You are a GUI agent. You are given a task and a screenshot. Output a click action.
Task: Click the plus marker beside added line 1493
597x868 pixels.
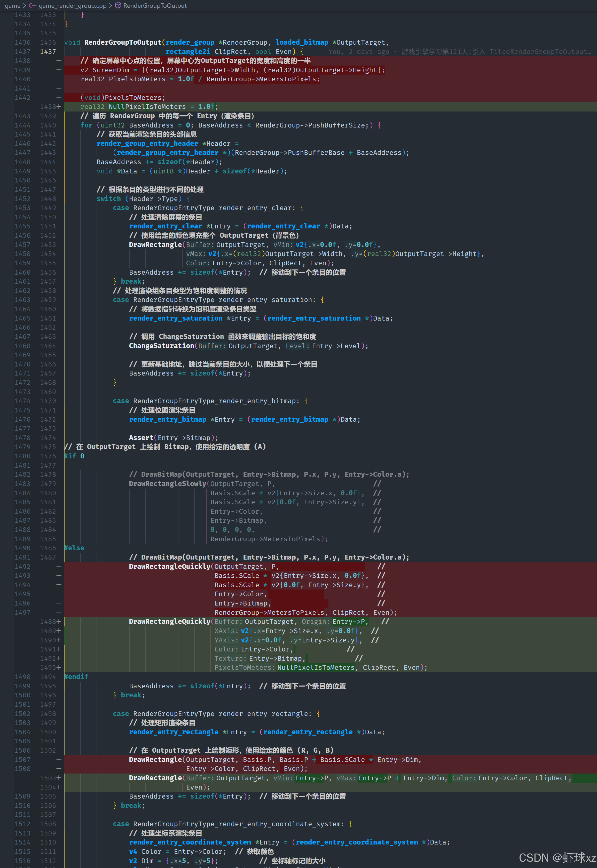(x=59, y=668)
